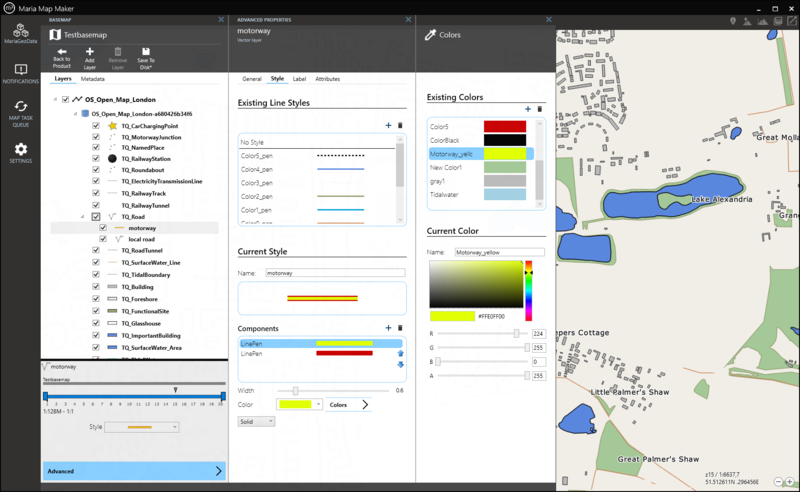Viewport: 800px width, 492px height.
Task: Open the layer Style dropdown
Action: coord(142,427)
